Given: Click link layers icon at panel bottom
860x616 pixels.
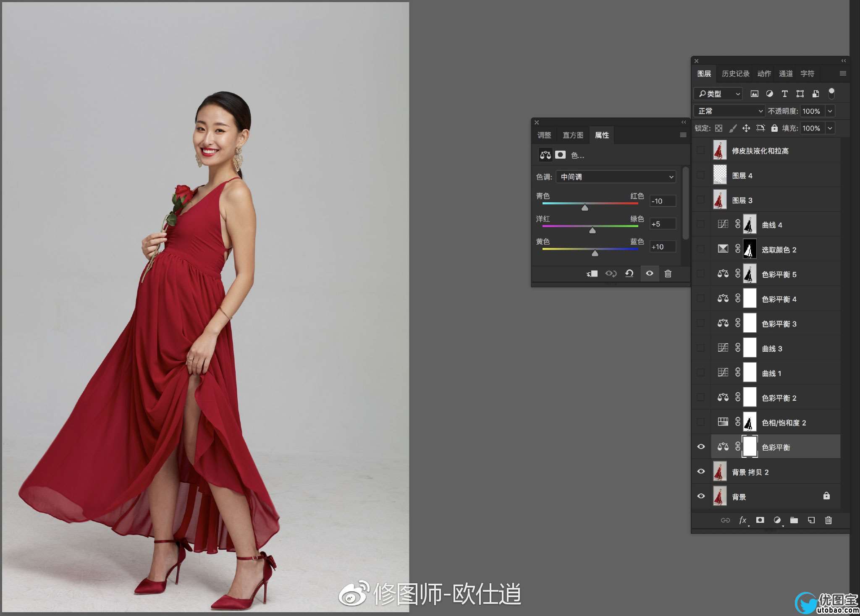Looking at the screenshot, I should pyautogui.click(x=725, y=520).
